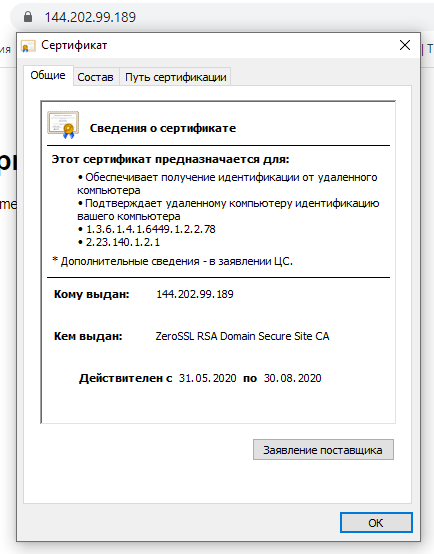Click the issued-to value 144.202.99.189
The image size is (434, 554).
pos(195,294)
